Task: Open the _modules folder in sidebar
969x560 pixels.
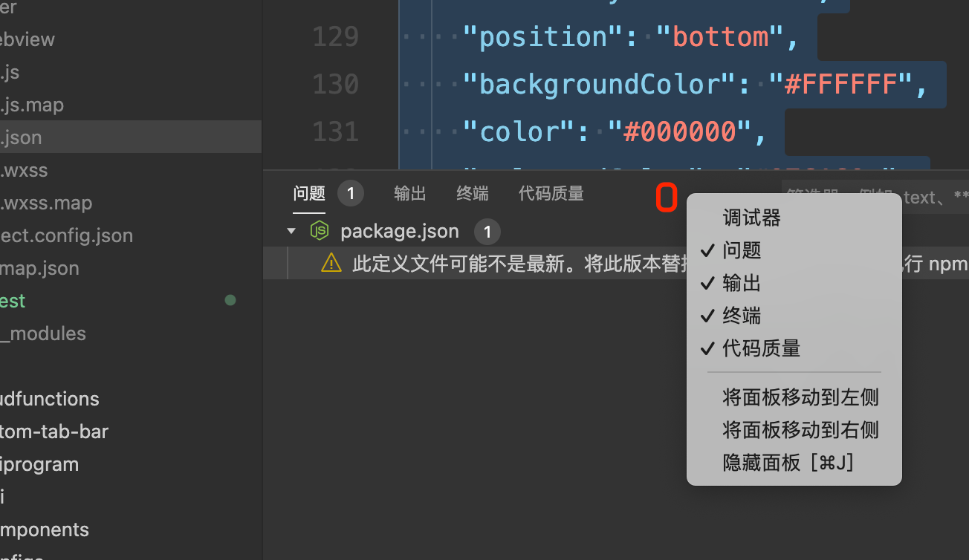Action: click(43, 333)
